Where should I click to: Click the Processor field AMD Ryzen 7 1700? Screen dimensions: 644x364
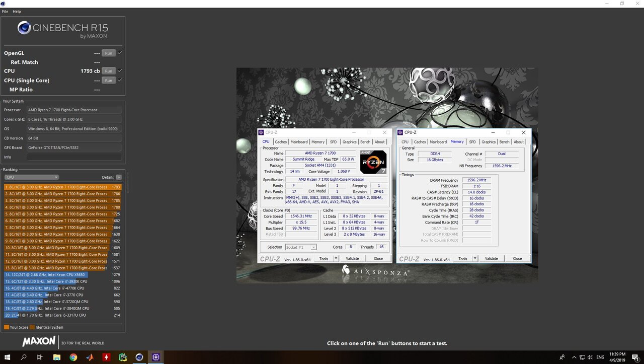(x=74, y=110)
